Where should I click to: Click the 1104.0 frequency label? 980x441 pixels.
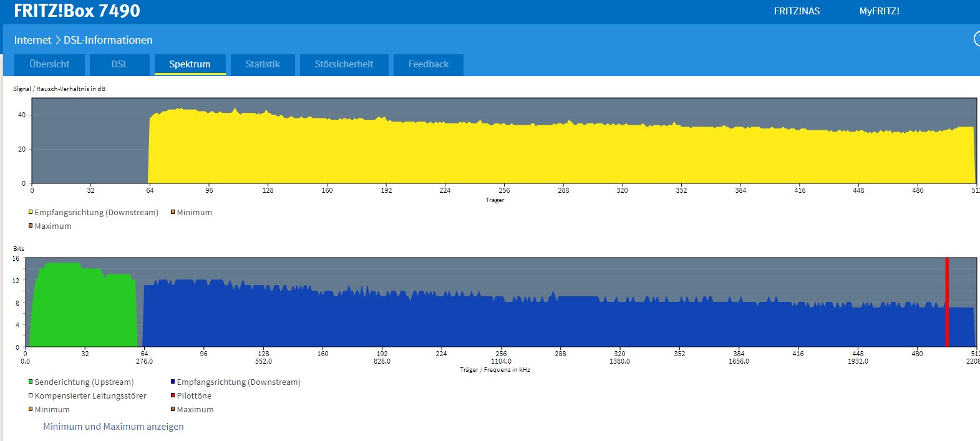tap(501, 361)
